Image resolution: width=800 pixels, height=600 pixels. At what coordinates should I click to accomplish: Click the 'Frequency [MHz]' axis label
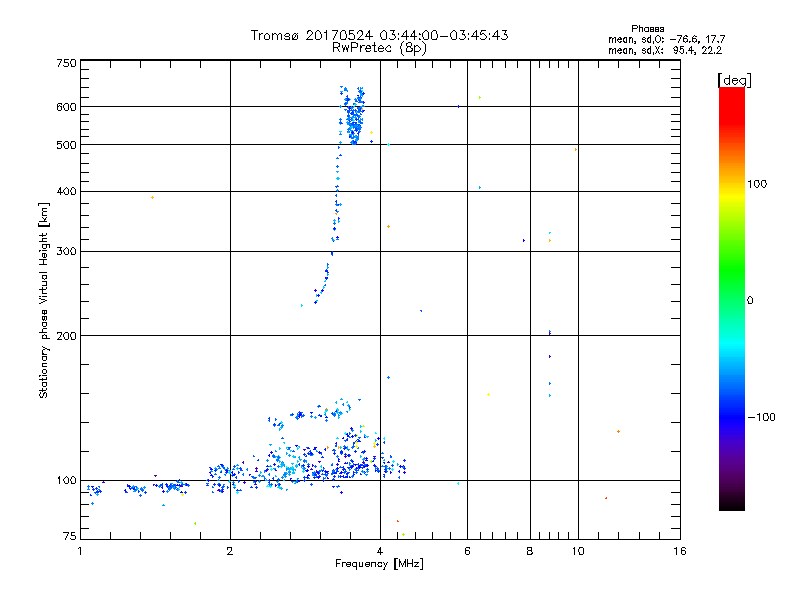[379, 564]
